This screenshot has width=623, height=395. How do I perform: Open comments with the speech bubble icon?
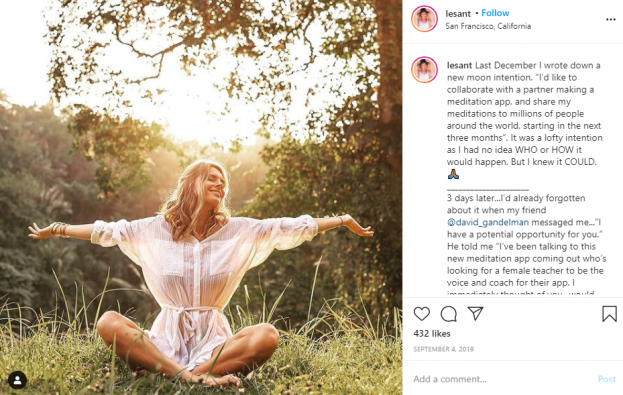click(x=449, y=314)
